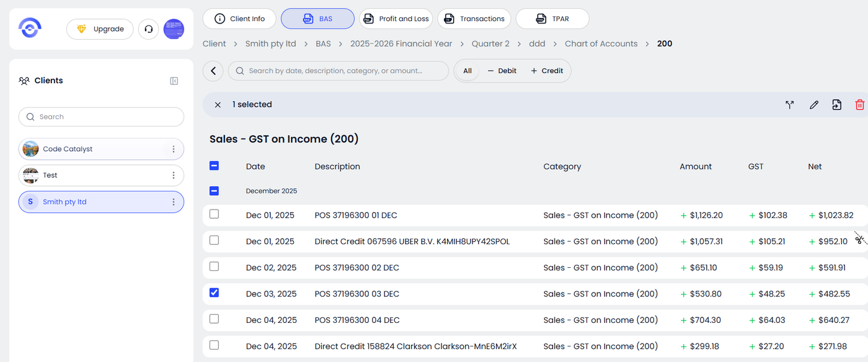The width and height of the screenshot is (868, 362).
Task: Open the user profile avatar
Action: (174, 29)
